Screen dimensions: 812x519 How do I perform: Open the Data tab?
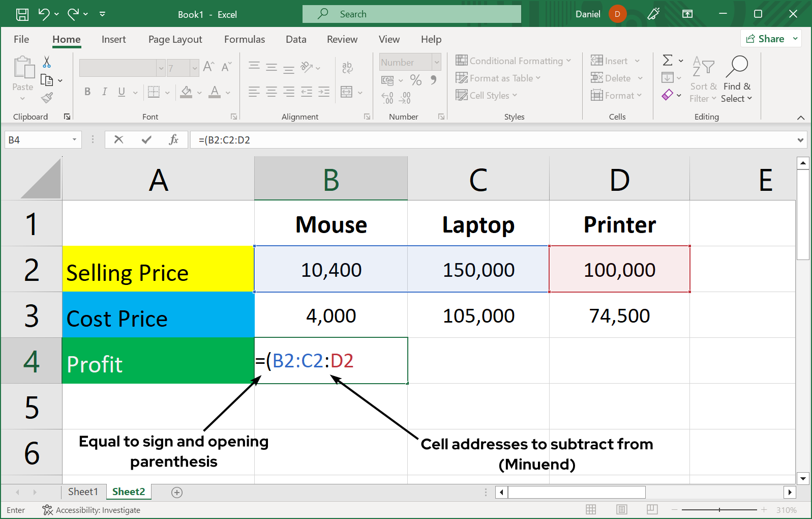pos(296,39)
